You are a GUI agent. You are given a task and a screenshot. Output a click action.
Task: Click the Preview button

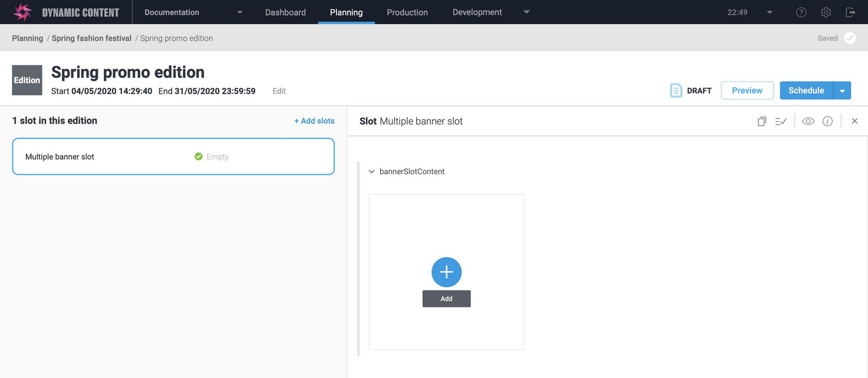tap(747, 90)
